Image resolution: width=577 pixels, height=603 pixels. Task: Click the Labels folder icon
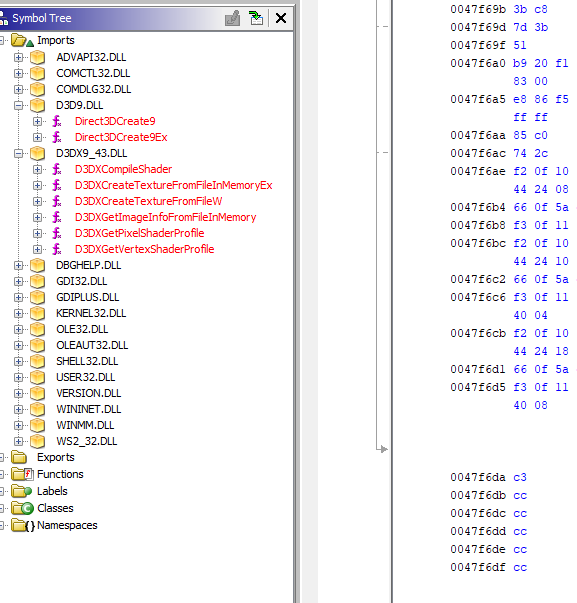(x=22, y=491)
